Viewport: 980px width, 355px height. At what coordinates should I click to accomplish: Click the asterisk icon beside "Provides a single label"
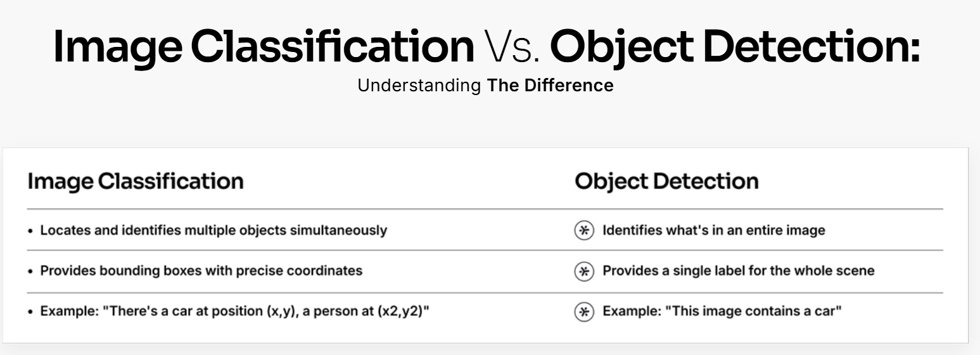[583, 271]
